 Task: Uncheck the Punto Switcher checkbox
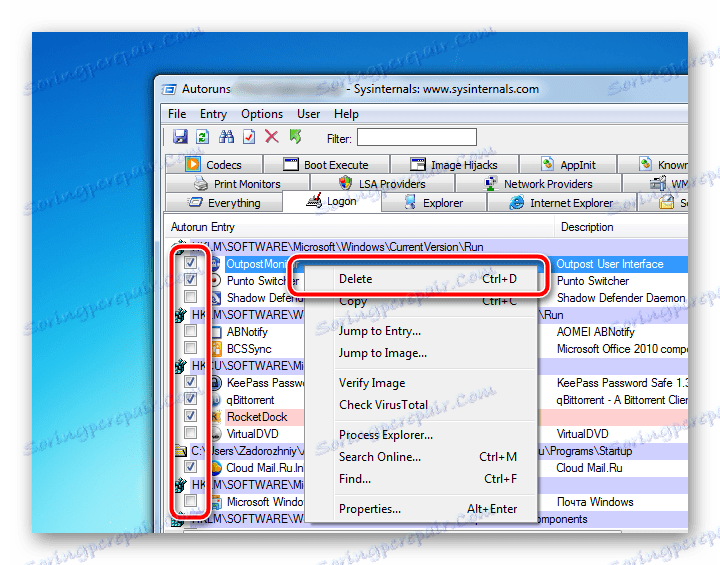[x=190, y=279]
